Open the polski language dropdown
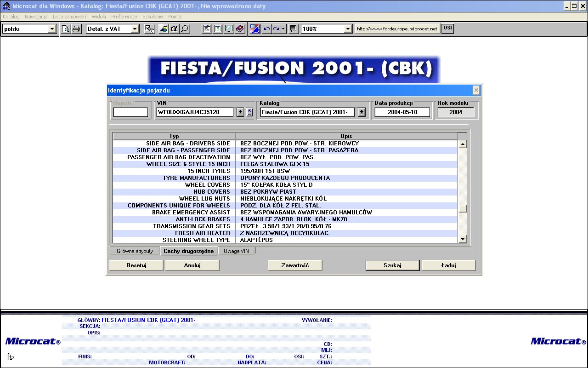The image size is (588, 368). click(52, 29)
